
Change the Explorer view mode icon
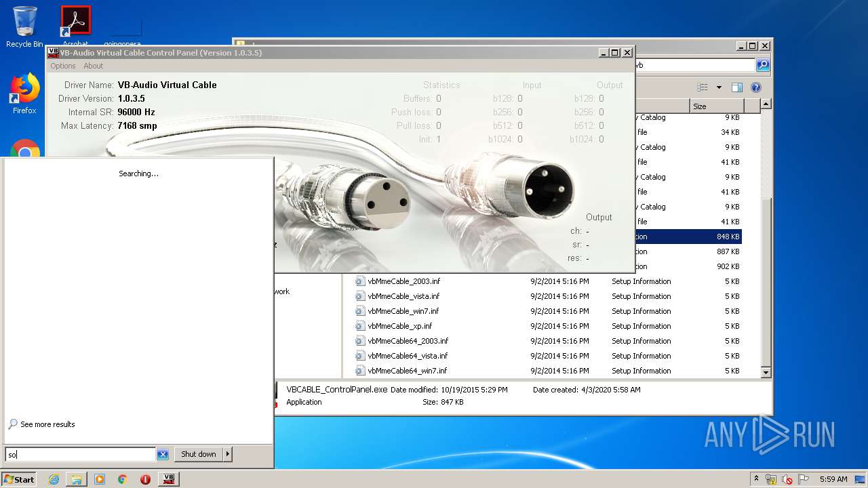click(703, 87)
